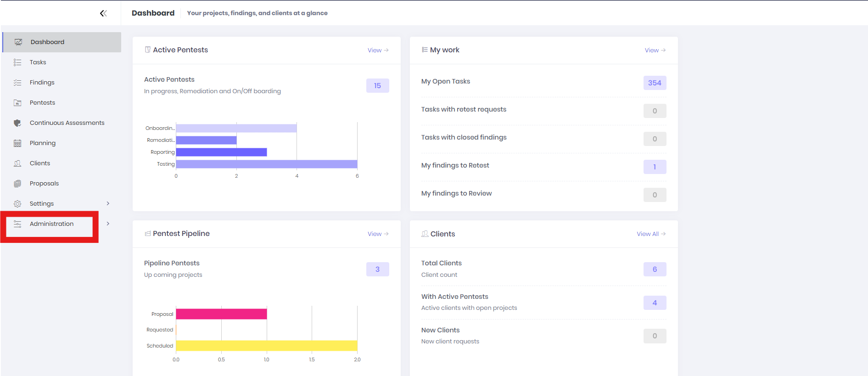Click the Continuous Assessments shield icon

pyautogui.click(x=17, y=123)
